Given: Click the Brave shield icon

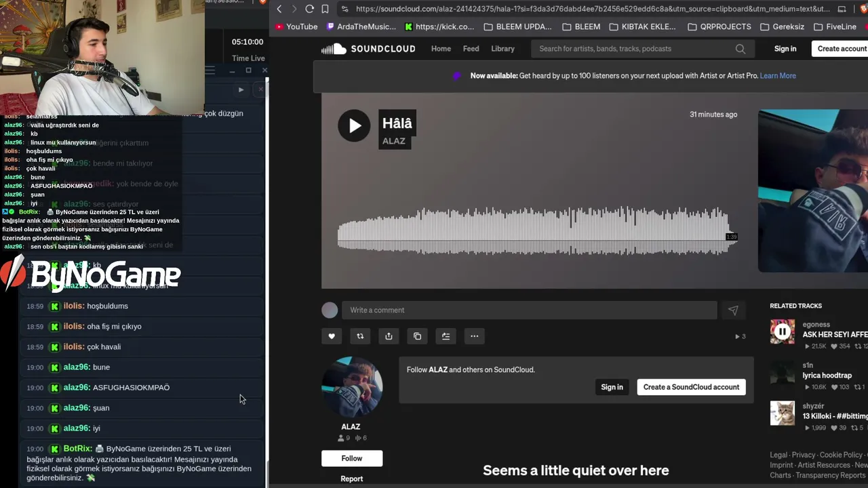Looking at the screenshot, I should pos(864,9).
